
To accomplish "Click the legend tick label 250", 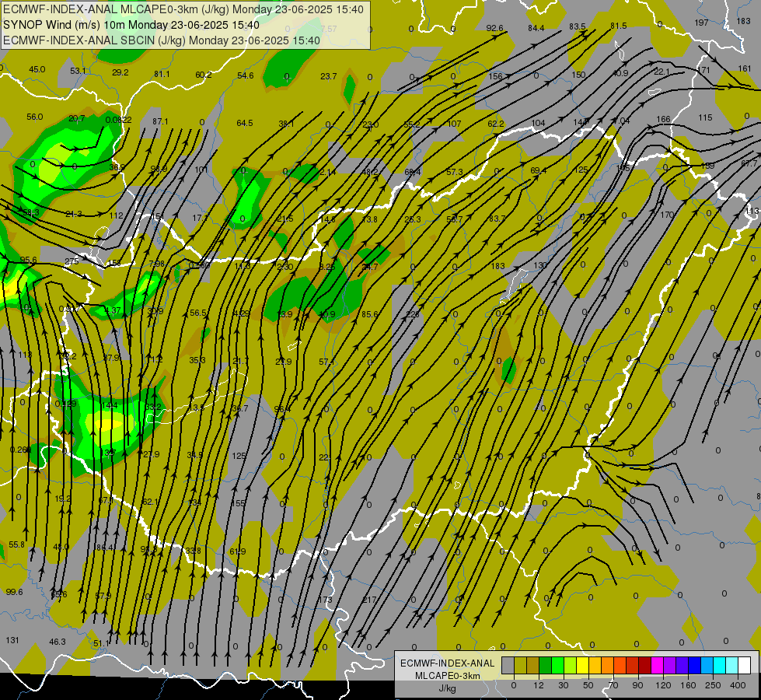I will pos(713,685).
